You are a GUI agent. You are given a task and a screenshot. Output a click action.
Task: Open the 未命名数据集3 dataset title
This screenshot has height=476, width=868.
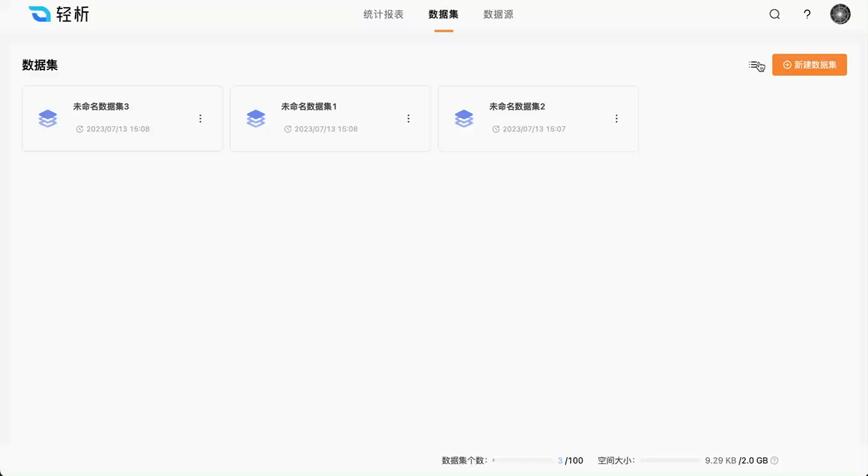point(101,107)
